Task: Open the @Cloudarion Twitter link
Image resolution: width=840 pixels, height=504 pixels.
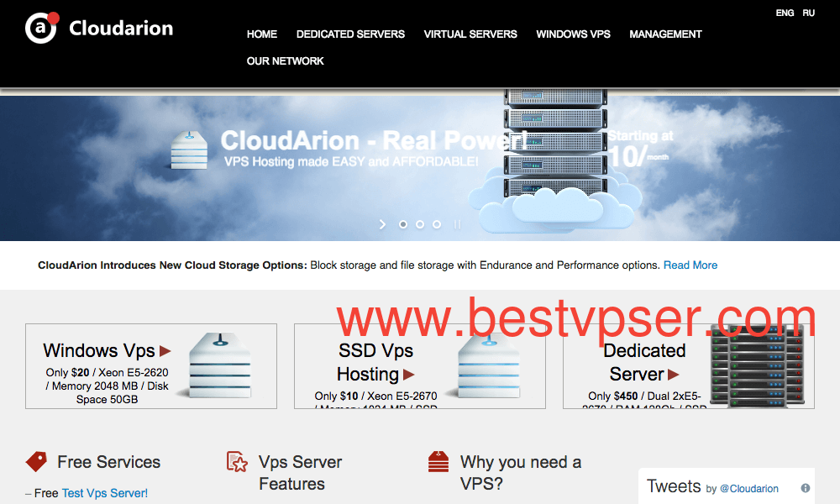Action: point(749,489)
